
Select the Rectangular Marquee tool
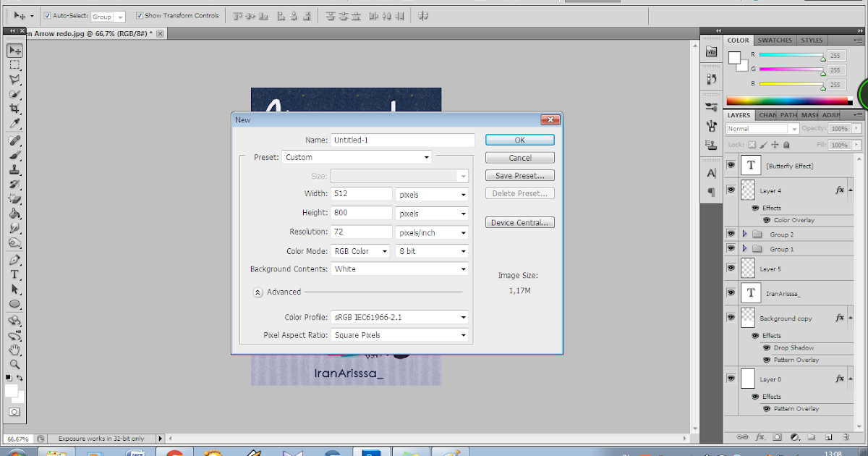pyautogui.click(x=14, y=65)
